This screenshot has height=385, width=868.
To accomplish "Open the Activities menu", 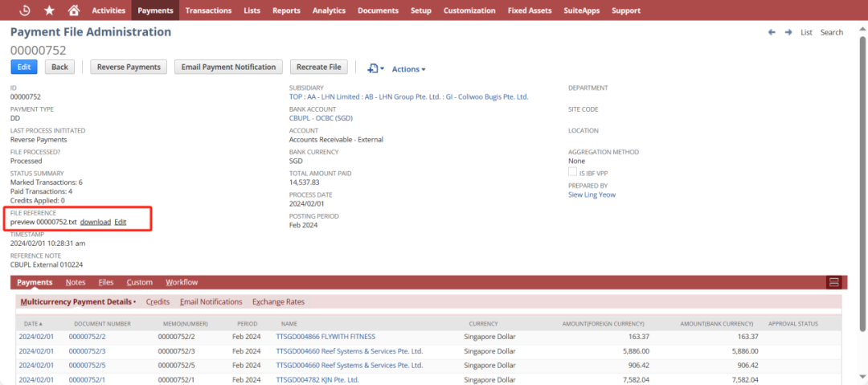I will click(x=108, y=10).
